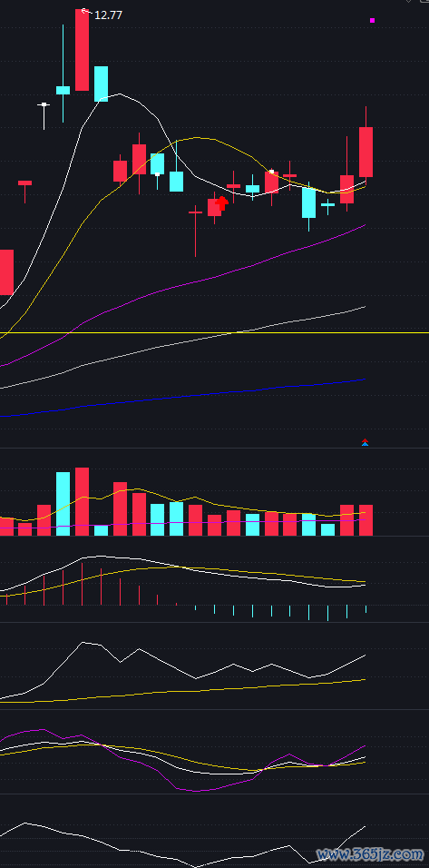The image size is (429, 868).
Task: Click the longest cyan MACD histogram bar
Action: [327, 613]
